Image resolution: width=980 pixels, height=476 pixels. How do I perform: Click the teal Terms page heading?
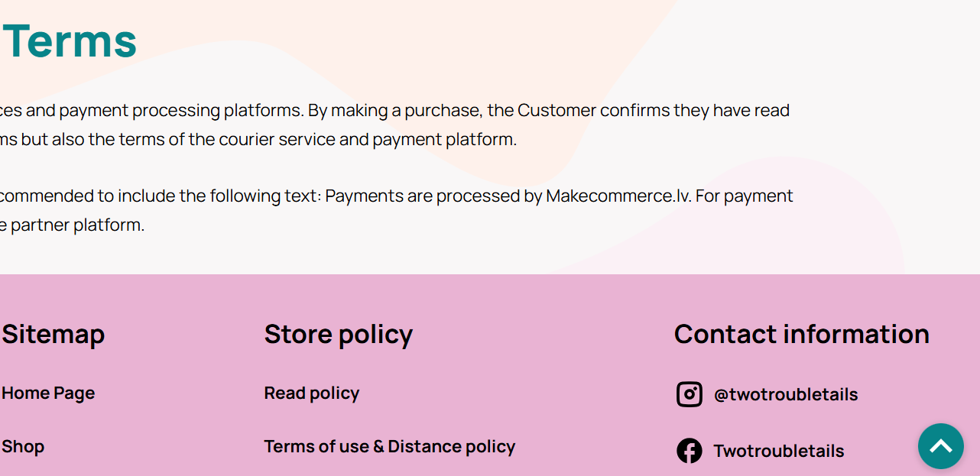coord(70,41)
